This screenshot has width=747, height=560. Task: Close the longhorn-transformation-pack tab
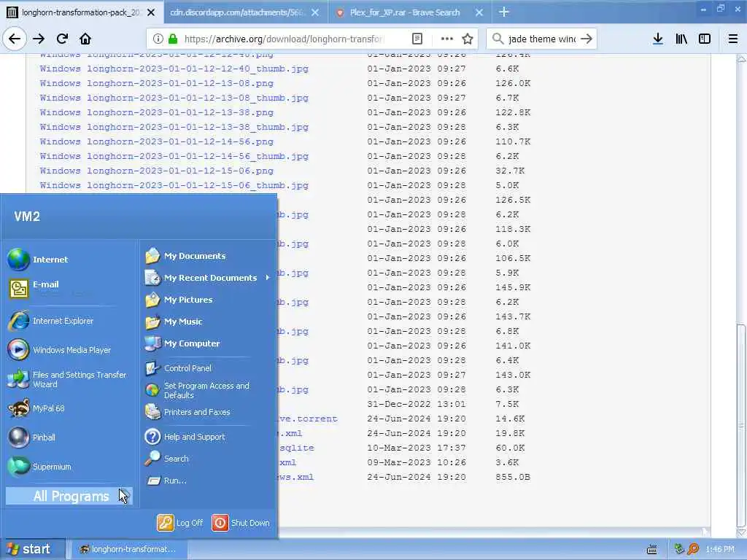[151, 12]
